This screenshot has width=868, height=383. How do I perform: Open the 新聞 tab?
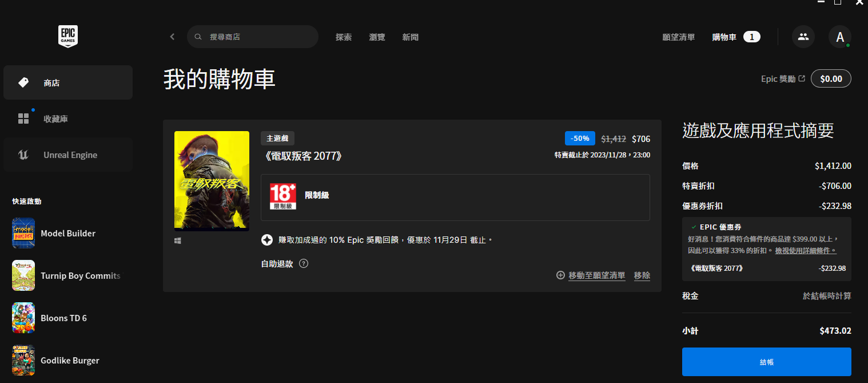[411, 37]
